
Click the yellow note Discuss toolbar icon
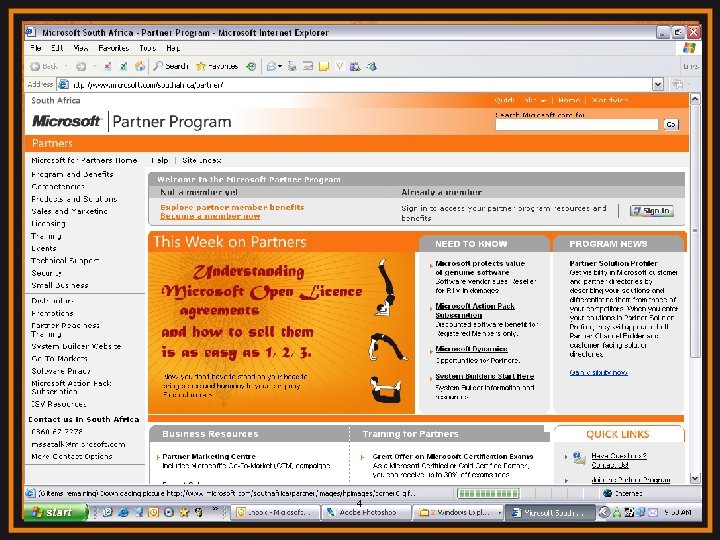(324, 67)
